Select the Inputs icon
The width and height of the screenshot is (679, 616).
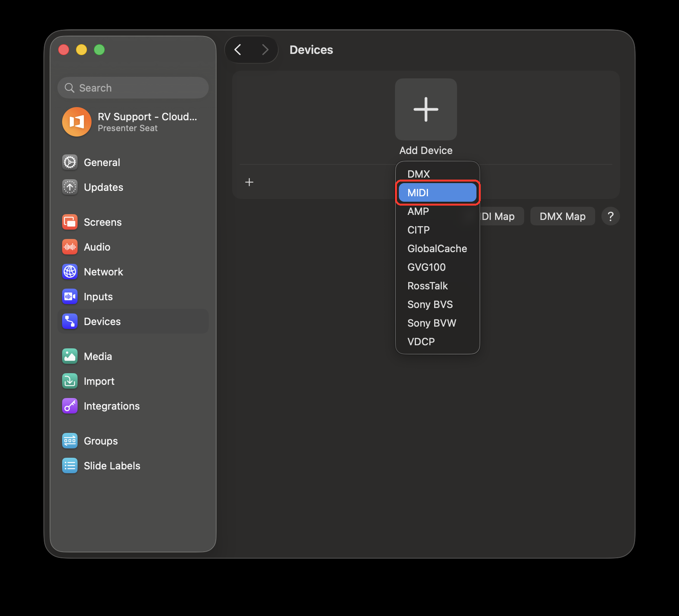click(70, 296)
